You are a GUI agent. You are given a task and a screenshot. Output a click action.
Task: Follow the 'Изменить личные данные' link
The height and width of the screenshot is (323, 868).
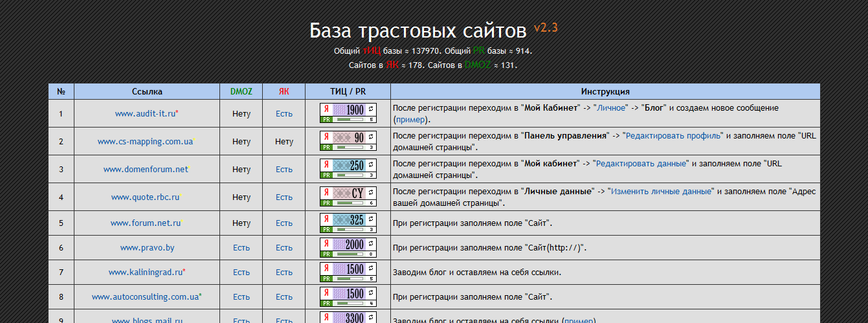(661, 192)
